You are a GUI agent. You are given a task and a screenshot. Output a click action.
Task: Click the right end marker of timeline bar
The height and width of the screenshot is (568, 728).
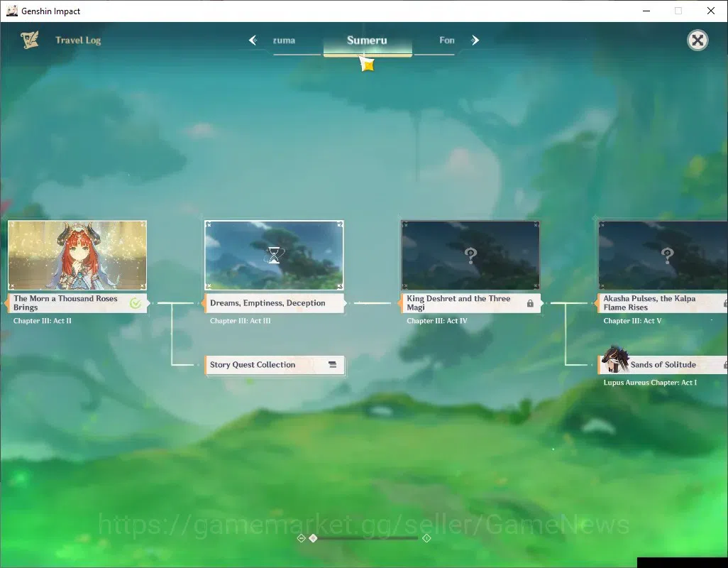coord(426,537)
